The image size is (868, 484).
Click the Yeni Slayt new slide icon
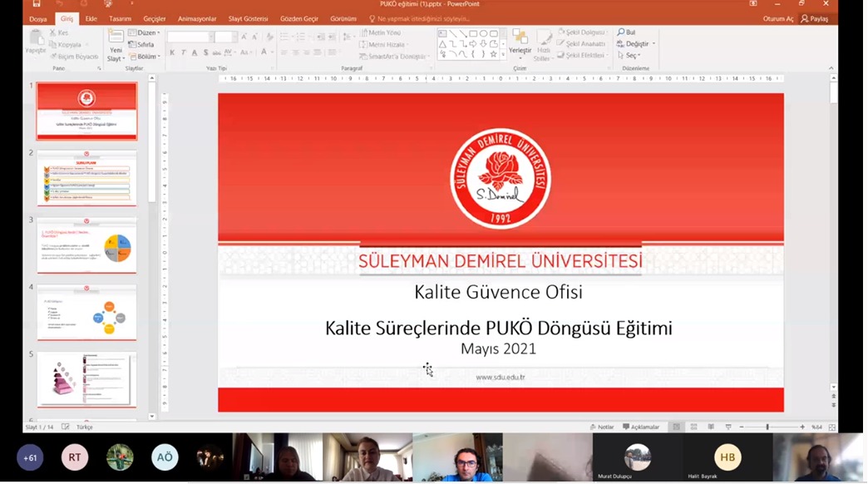click(116, 38)
